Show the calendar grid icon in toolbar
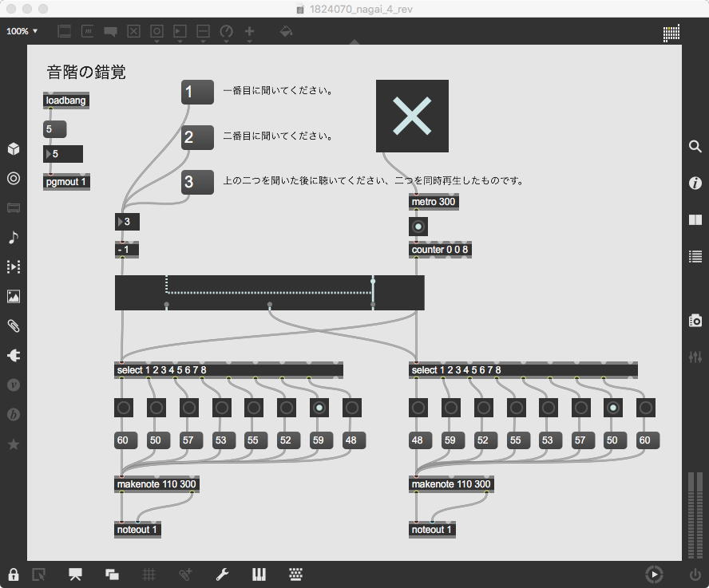 (x=671, y=34)
